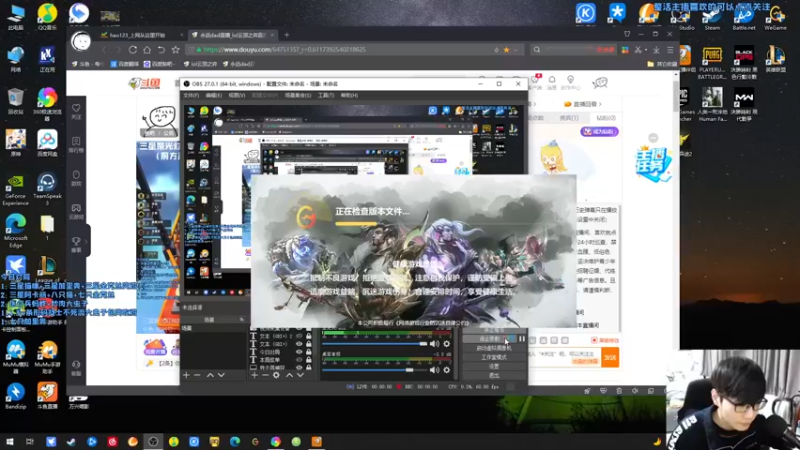The width and height of the screenshot is (800, 450).
Task: Open the browser downloads icon
Action: coord(657,50)
